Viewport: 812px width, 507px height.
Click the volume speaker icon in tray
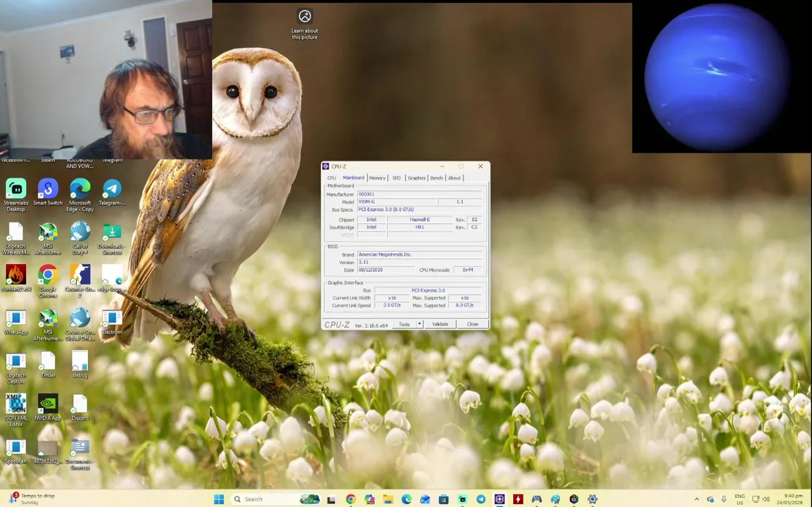point(766,499)
